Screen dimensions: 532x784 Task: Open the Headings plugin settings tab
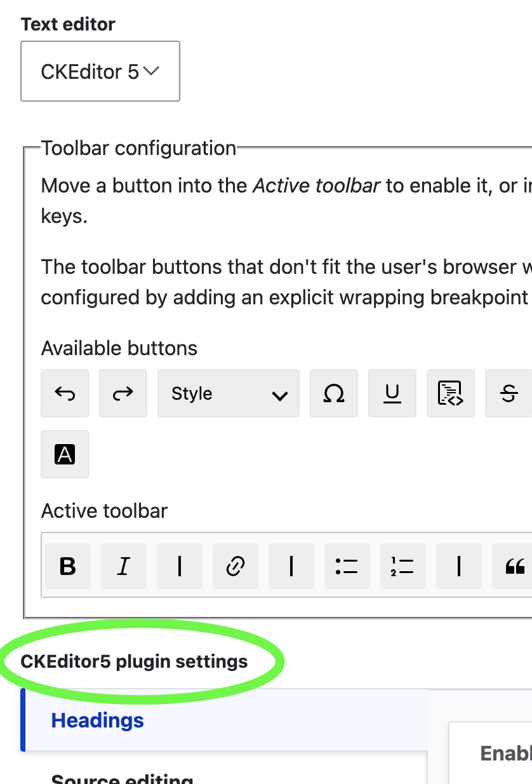click(x=98, y=720)
